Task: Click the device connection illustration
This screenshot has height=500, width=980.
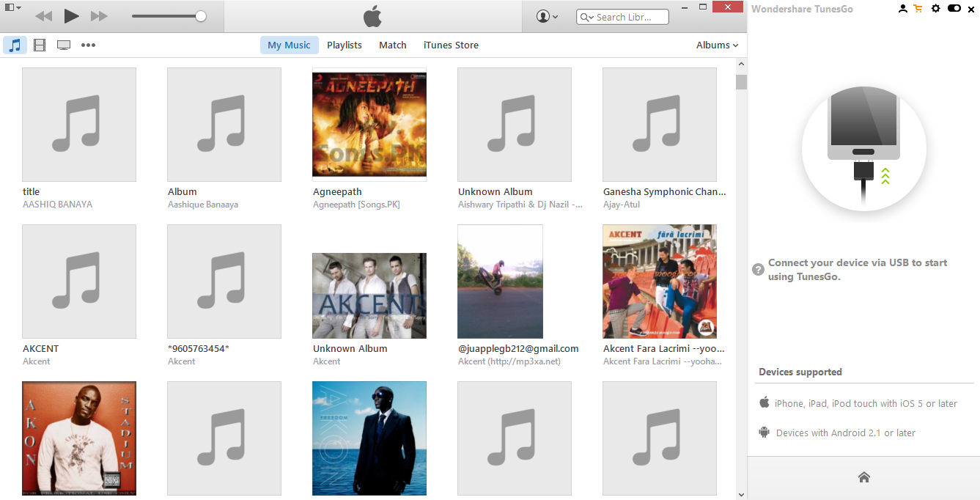Action: tap(863, 149)
